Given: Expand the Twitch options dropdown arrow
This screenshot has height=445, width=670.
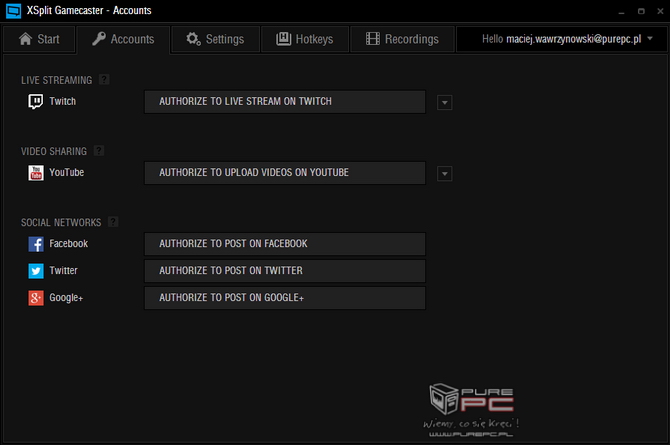Looking at the screenshot, I should tap(444, 103).
